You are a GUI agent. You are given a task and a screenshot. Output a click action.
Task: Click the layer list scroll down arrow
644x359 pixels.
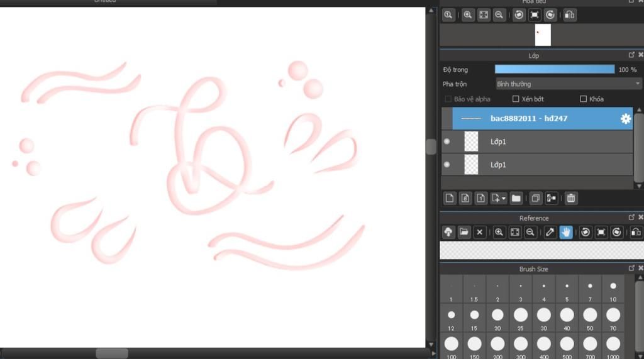pyautogui.click(x=639, y=186)
